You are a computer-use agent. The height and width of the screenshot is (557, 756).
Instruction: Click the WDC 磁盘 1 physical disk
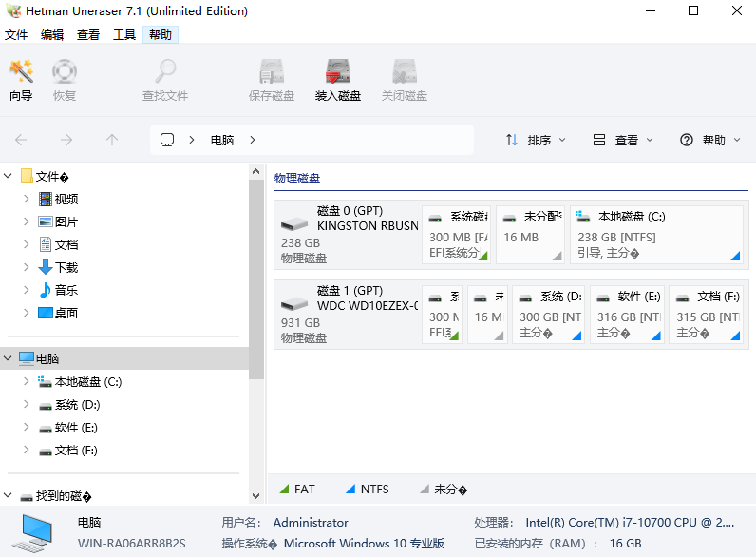click(348, 315)
